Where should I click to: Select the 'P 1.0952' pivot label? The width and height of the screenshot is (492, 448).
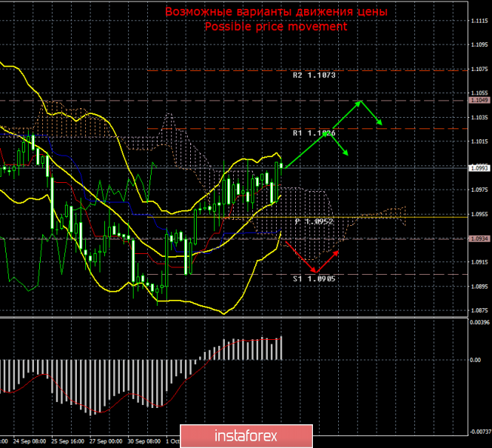[314, 221]
